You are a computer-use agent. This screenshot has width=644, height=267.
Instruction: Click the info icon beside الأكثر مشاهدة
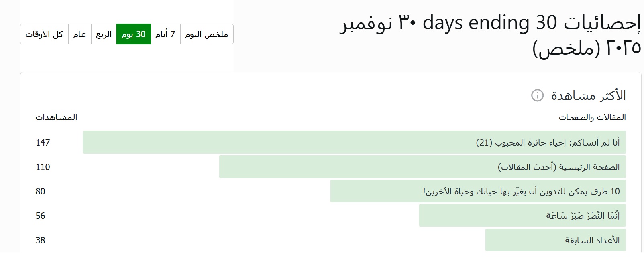point(537,95)
